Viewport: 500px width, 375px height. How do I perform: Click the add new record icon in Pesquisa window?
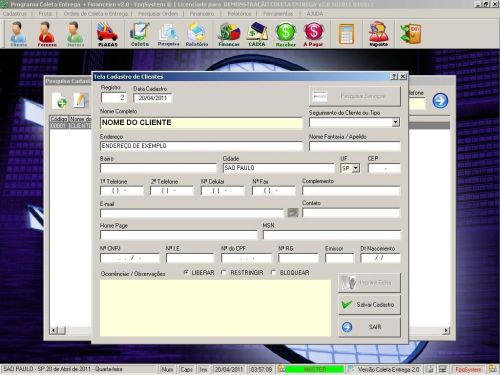pyautogui.click(x=60, y=101)
